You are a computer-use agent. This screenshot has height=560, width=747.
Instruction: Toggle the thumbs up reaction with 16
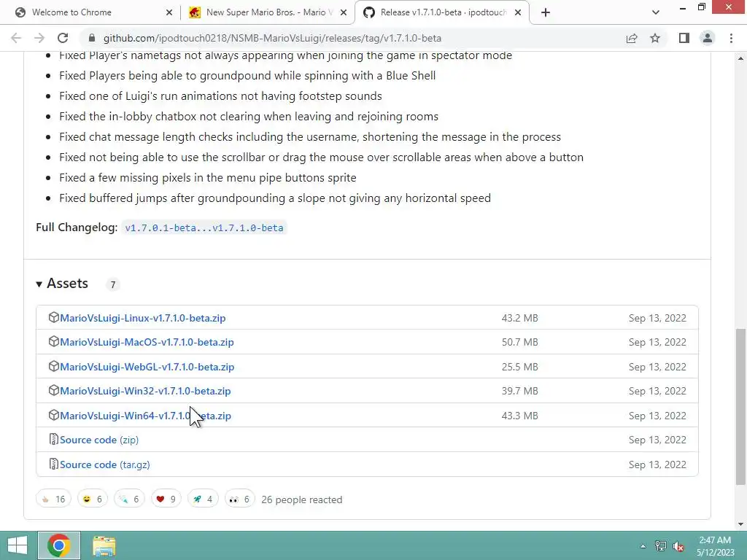(53, 499)
